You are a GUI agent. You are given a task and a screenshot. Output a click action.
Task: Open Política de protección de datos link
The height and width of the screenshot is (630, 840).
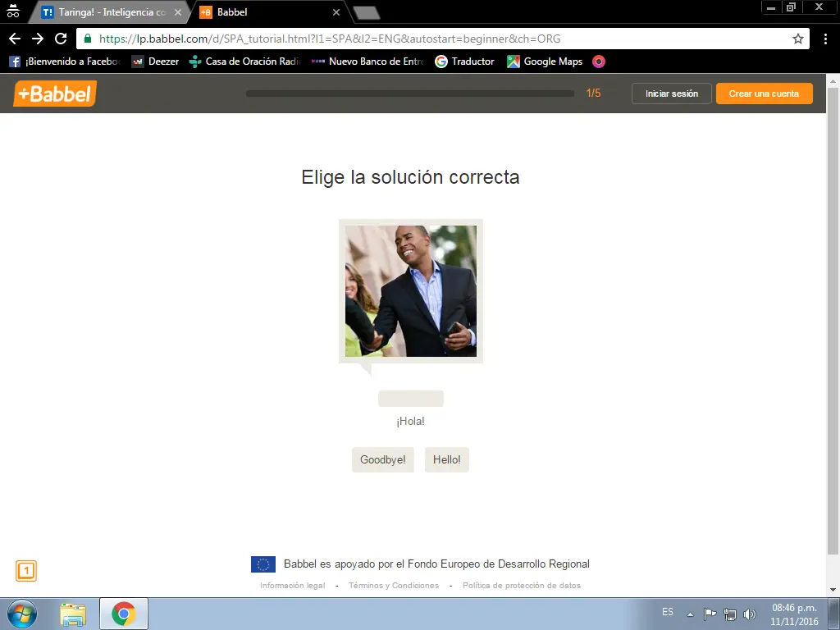522,586
